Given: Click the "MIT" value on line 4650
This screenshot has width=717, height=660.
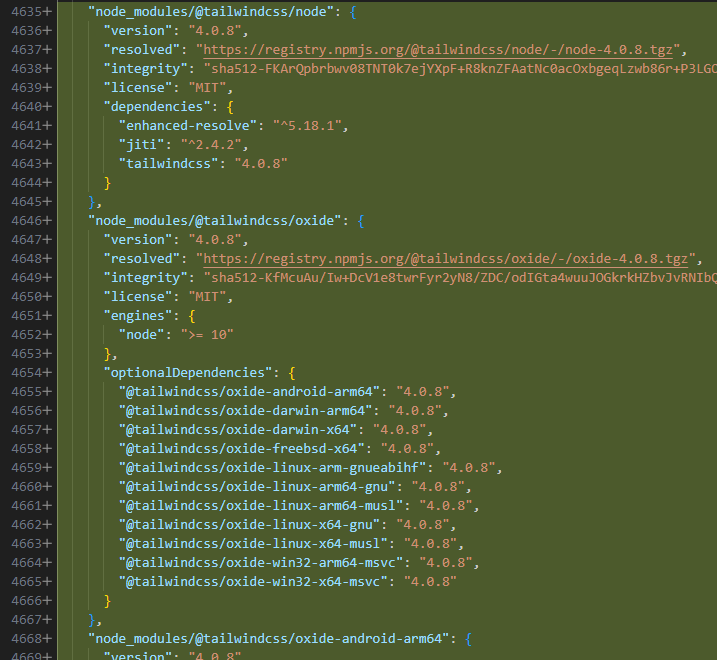Looking at the screenshot, I should click(x=207, y=296).
